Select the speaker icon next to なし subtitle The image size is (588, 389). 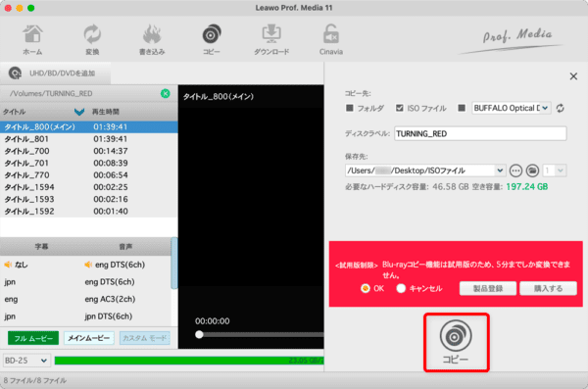click(8, 265)
